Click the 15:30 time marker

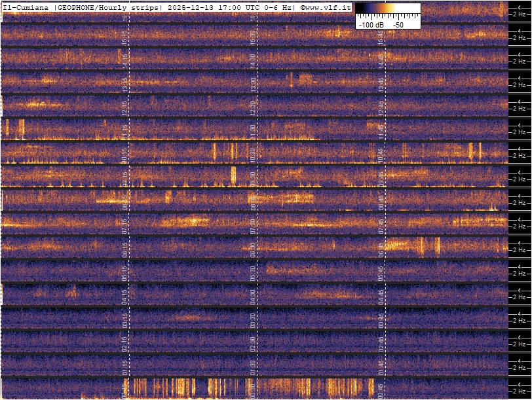(x=252, y=37)
